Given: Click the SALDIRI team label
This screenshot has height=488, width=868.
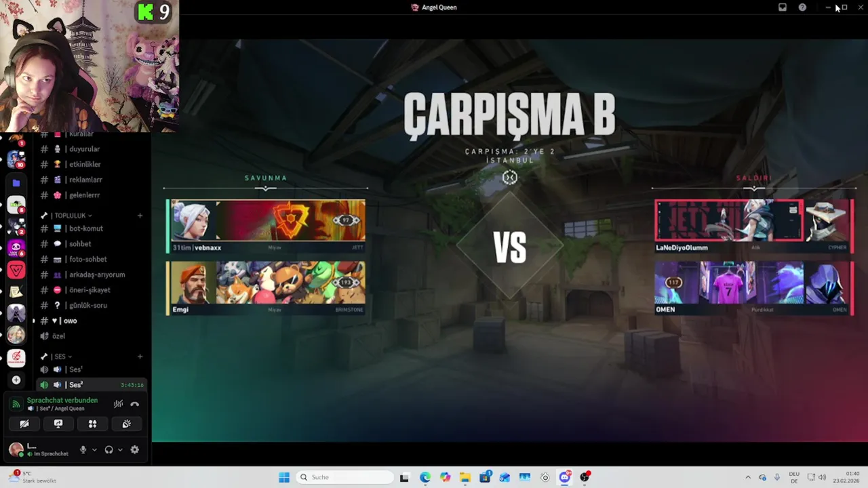Looking at the screenshot, I should pyautogui.click(x=754, y=178).
